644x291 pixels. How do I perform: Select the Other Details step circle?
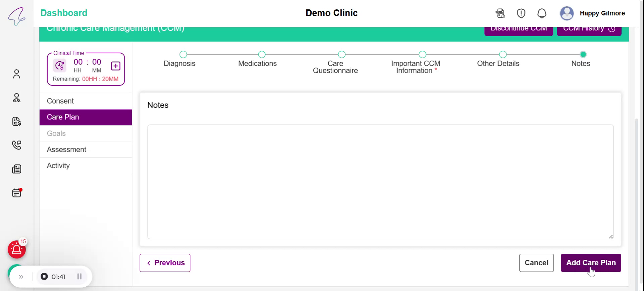tap(502, 54)
